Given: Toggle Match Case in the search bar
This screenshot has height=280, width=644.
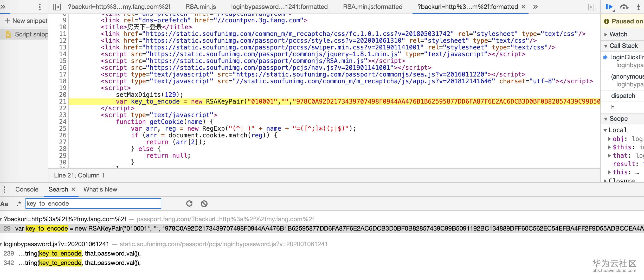Looking at the screenshot, I should tap(4, 204).
